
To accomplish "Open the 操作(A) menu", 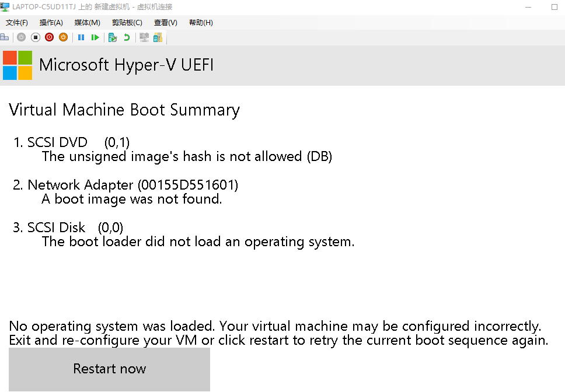I will [x=51, y=23].
